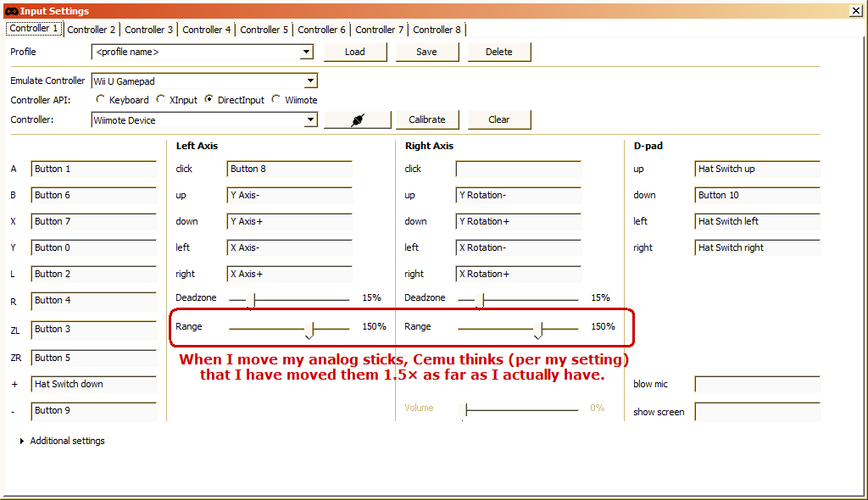Click the show screen mapping field
Screen dimensions: 868x500
click(757, 412)
